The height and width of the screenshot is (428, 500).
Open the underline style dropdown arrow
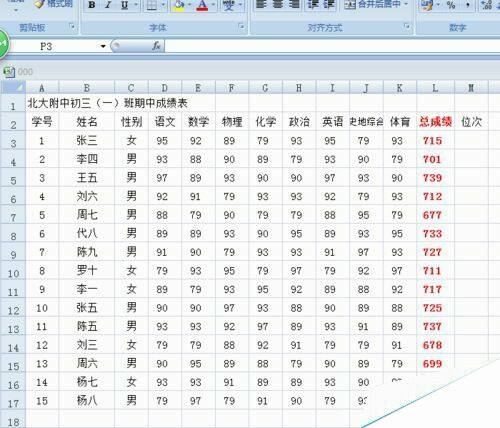pyautogui.click(x=136, y=5)
